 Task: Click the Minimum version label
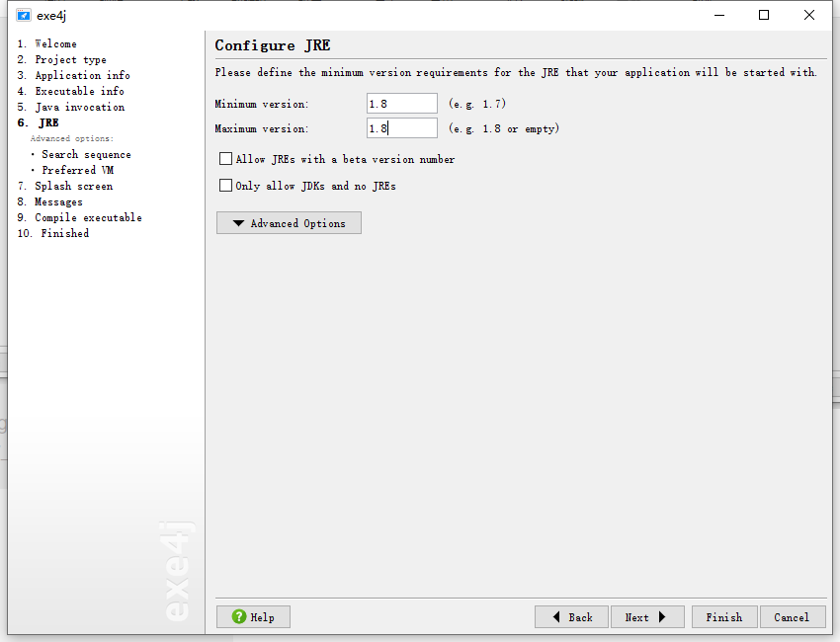click(x=262, y=104)
